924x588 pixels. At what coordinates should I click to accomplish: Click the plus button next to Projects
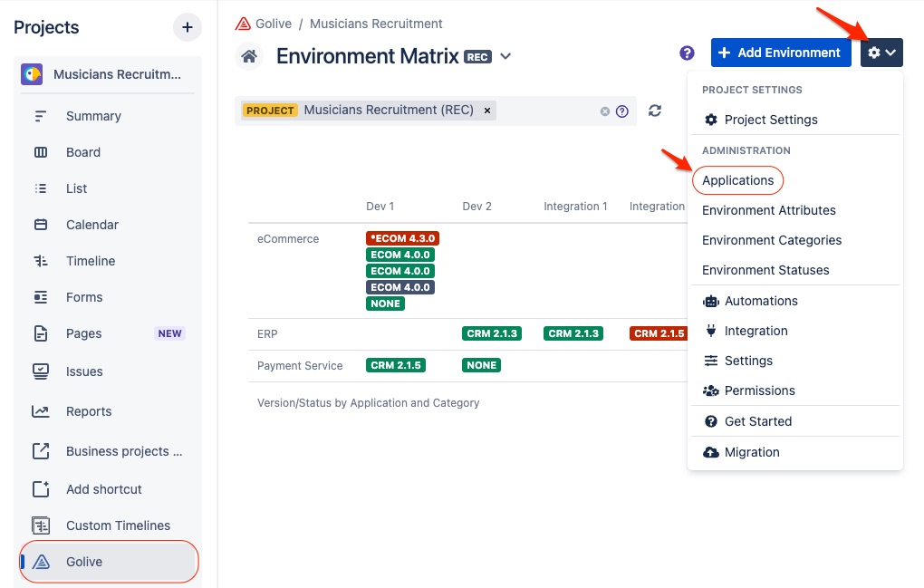point(187,27)
